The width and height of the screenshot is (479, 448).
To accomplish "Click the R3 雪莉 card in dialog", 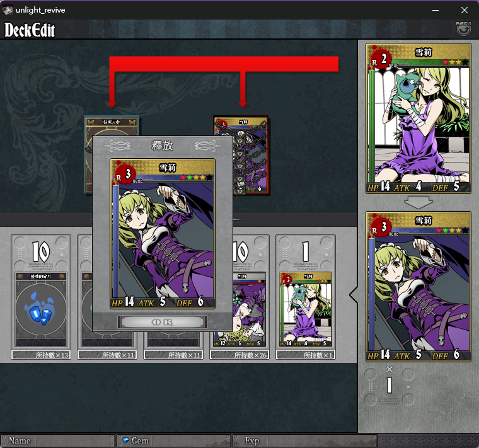I will [x=163, y=234].
